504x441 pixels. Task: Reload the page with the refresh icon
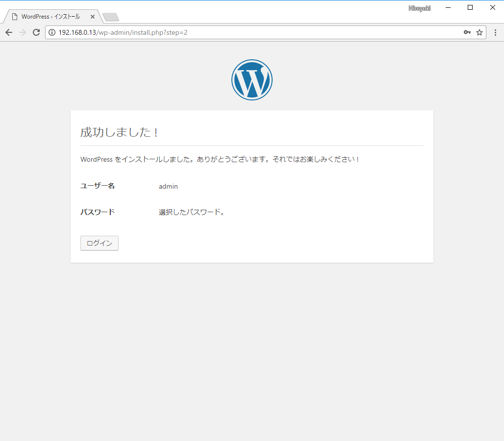point(36,32)
